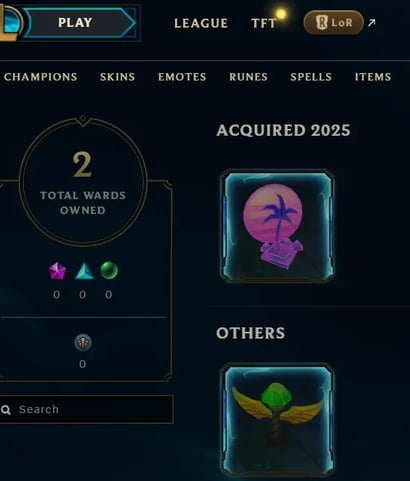Open the SKINS collection tab
This screenshot has width=410, height=481.
click(x=117, y=77)
